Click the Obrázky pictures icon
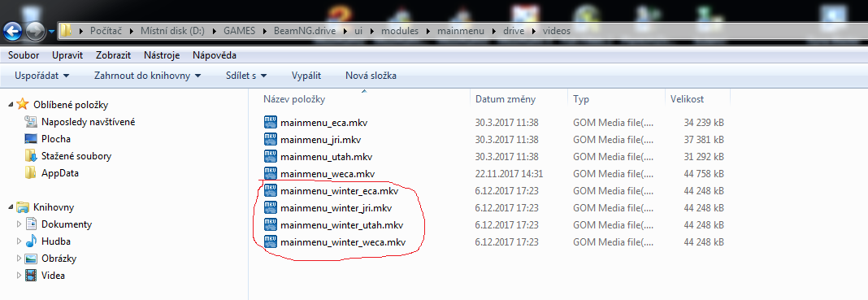This screenshot has width=868, height=300. coord(31,259)
